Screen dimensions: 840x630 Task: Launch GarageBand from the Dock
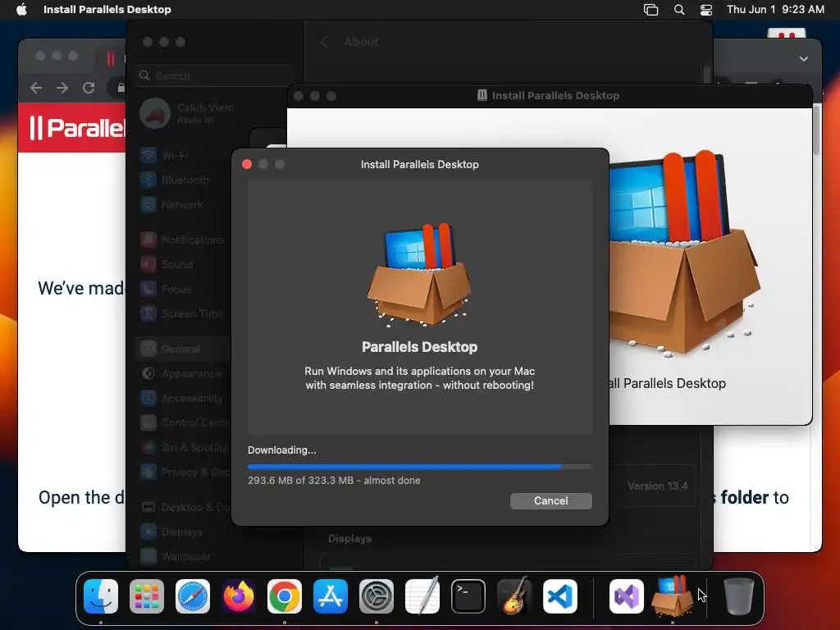click(x=514, y=596)
